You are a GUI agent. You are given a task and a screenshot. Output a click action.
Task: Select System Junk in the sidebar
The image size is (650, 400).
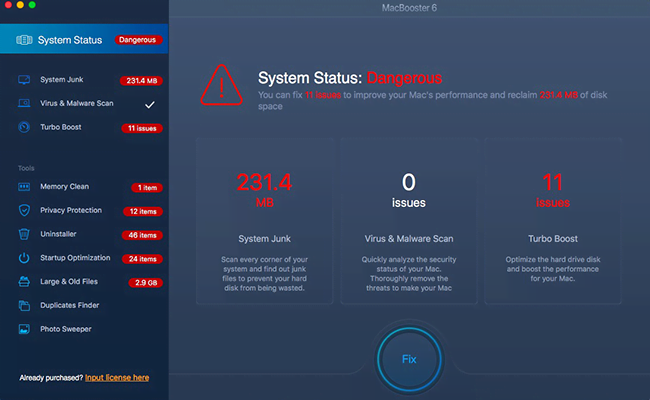coord(84,80)
